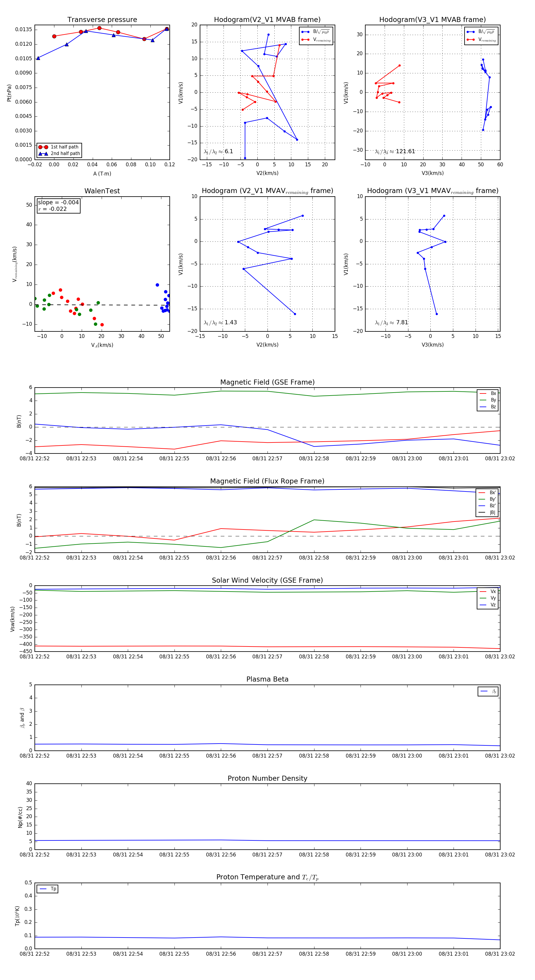Click 'Proton Temperature and Te/Tp' title
The image size is (535, 980).
(x=267, y=877)
